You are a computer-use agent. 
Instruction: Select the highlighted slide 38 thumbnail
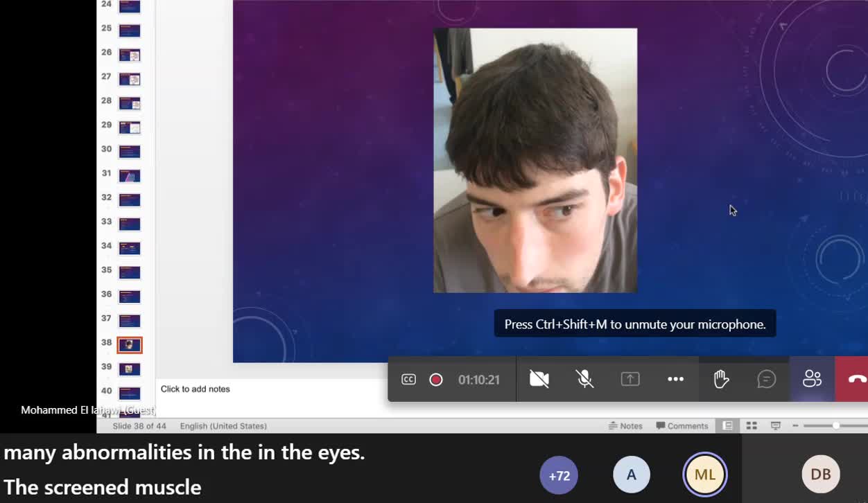[x=130, y=345]
